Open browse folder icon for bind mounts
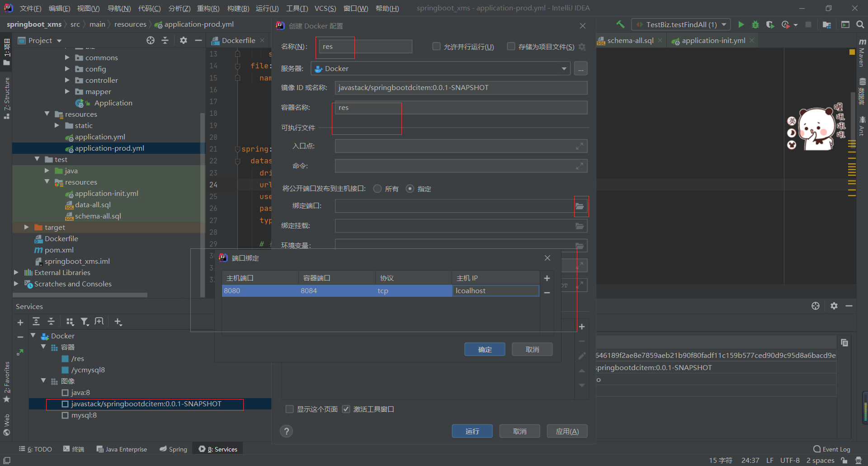Screen dimensions: 868x466 580,226
